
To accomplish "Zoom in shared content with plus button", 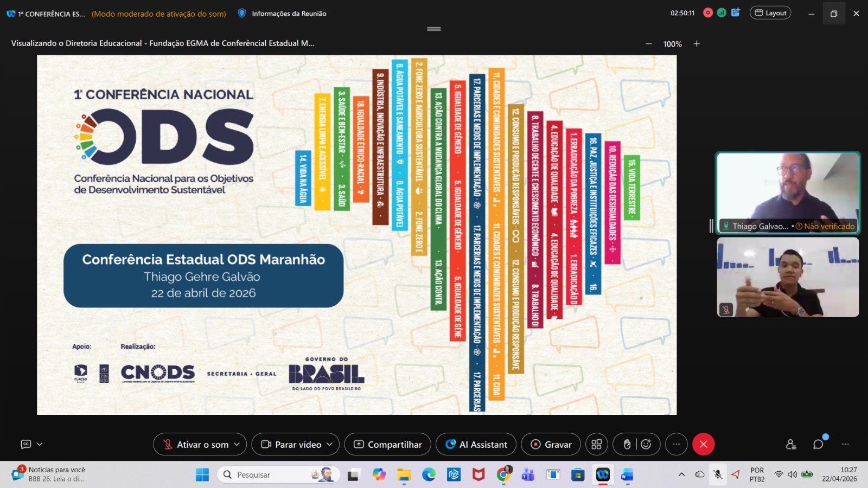I will pos(697,44).
